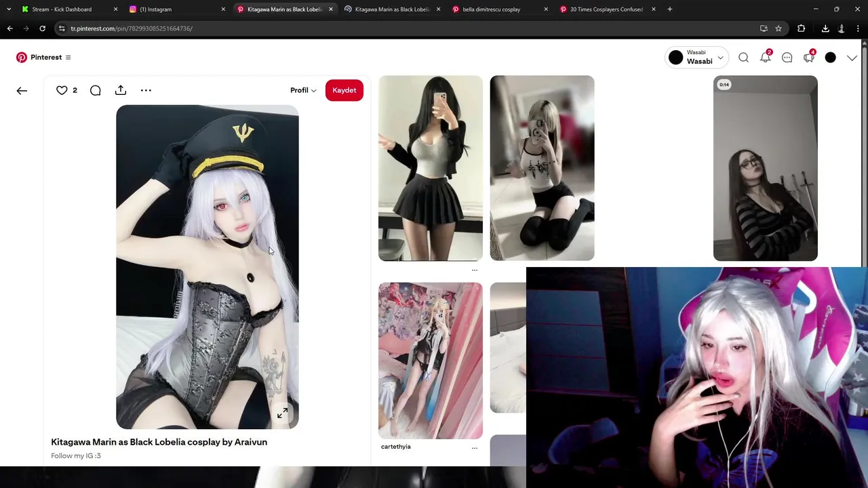
Task: Click the address bar URL field
Action: 420,28
